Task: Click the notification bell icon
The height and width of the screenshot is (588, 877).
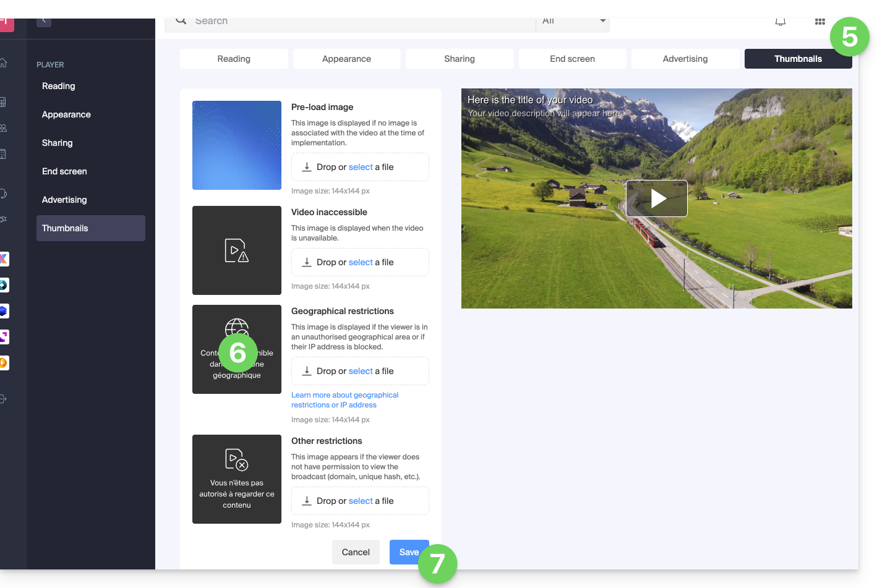Action: [781, 22]
